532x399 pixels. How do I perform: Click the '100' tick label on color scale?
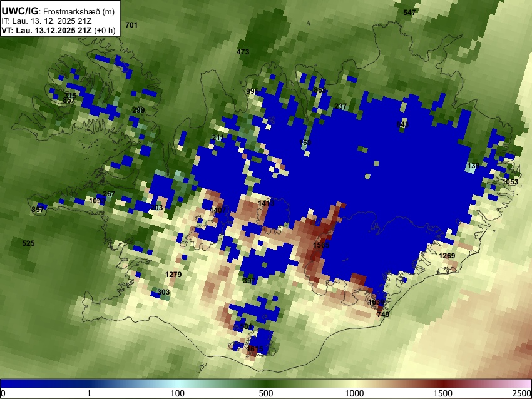coord(178,393)
